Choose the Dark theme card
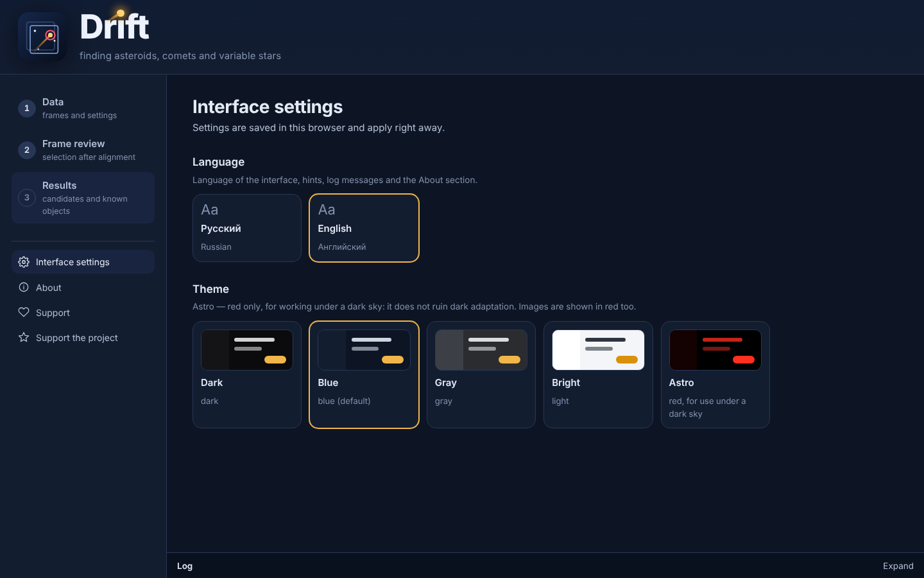This screenshot has width=924, height=578. click(x=247, y=374)
